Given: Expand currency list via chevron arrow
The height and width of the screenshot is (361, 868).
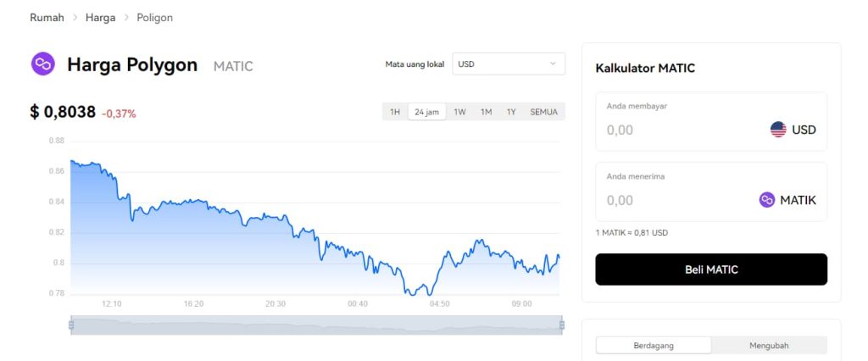Looking at the screenshot, I should pyautogui.click(x=554, y=64).
